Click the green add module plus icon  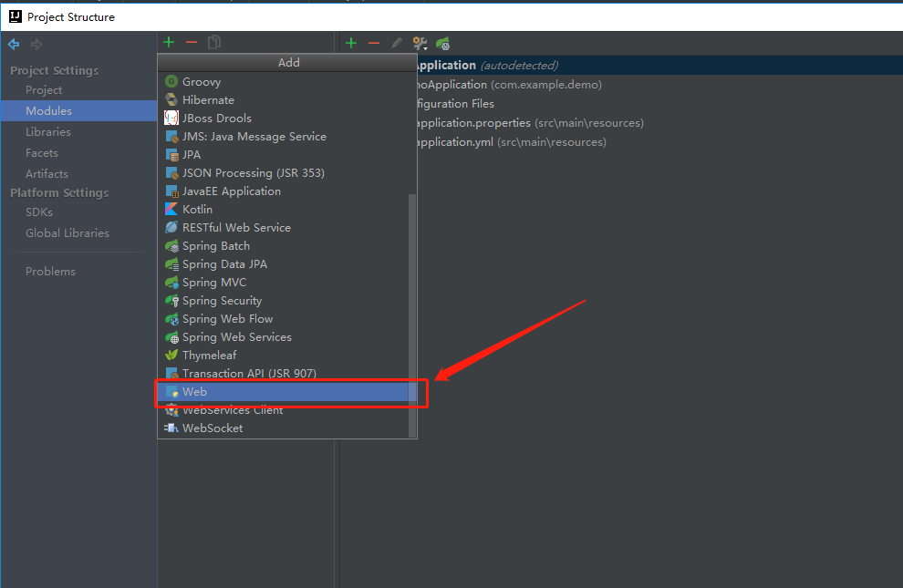coord(169,42)
